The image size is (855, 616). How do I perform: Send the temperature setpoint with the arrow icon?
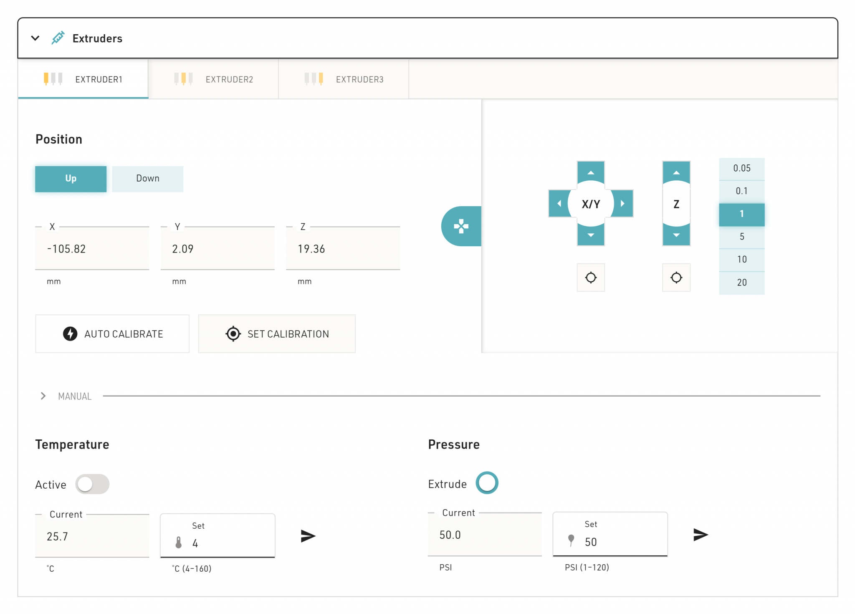pos(307,535)
